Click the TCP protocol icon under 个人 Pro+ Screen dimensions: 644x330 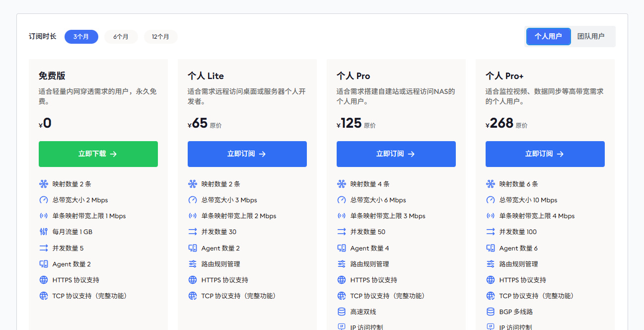[491, 296]
